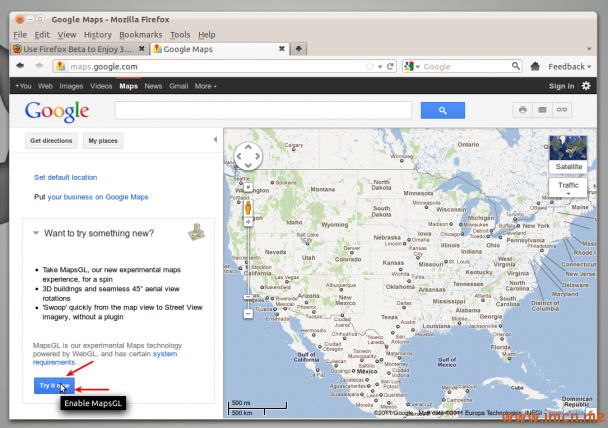This screenshot has width=608, height=428.
Task: Switch to Satellite view thumbnail
Action: (568, 154)
